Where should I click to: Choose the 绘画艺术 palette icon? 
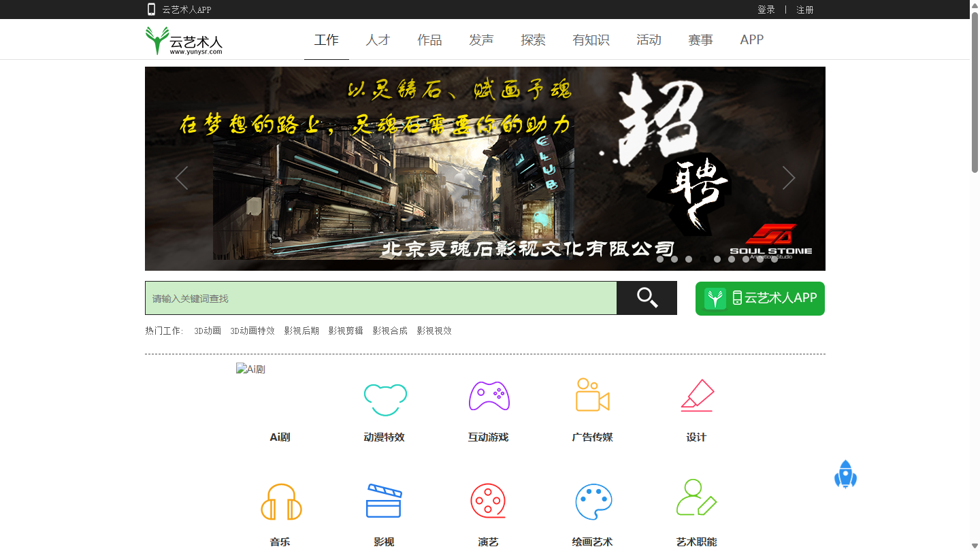click(x=593, y=502)
